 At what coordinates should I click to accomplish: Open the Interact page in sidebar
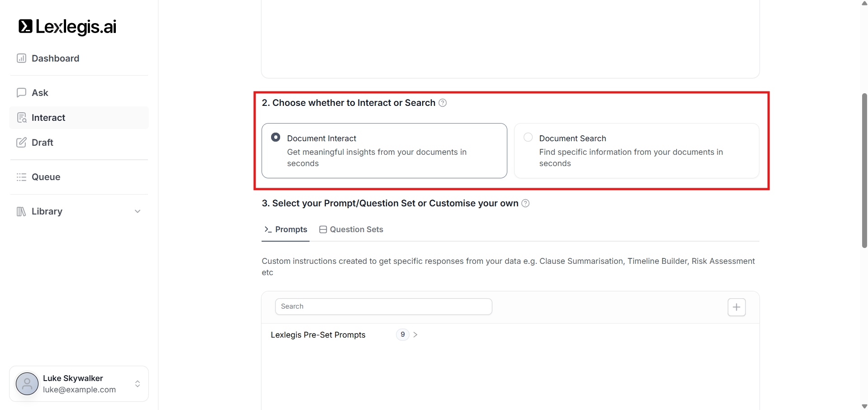(x=48, y=118)
